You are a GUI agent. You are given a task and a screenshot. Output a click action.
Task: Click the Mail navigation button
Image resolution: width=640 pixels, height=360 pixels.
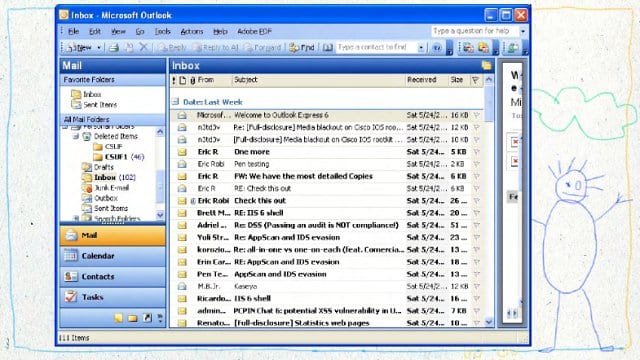[x=113, y=236]
